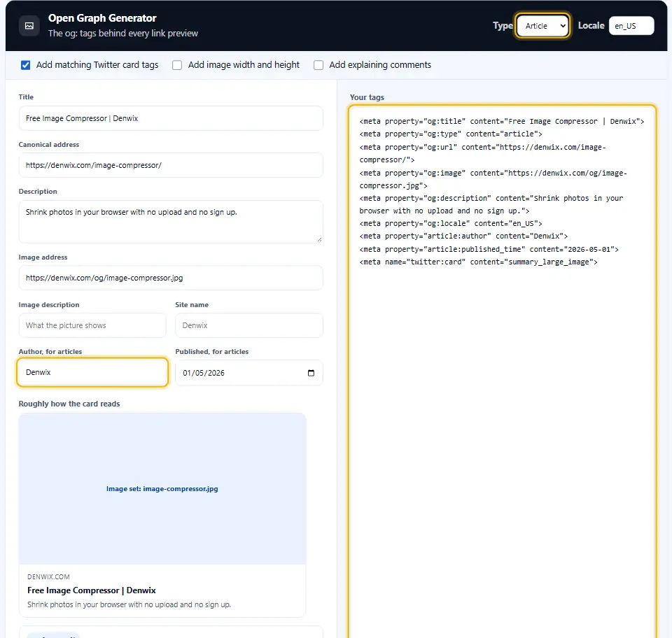Click the 'Add matching Twitter card tags' label
Screen dimensions: 672x638
click(97, 65)
